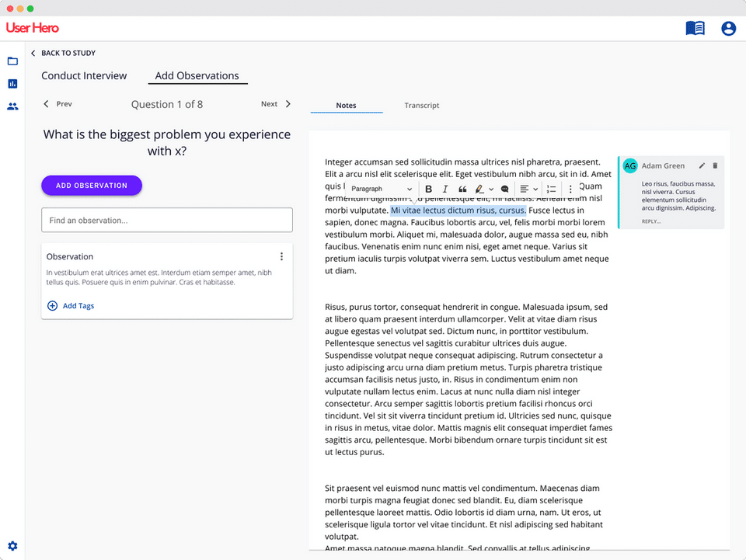This screenshot has height=560, width=746.
Task: Click Add Tags on the Observation card
Action: click(x=78, y=306)
